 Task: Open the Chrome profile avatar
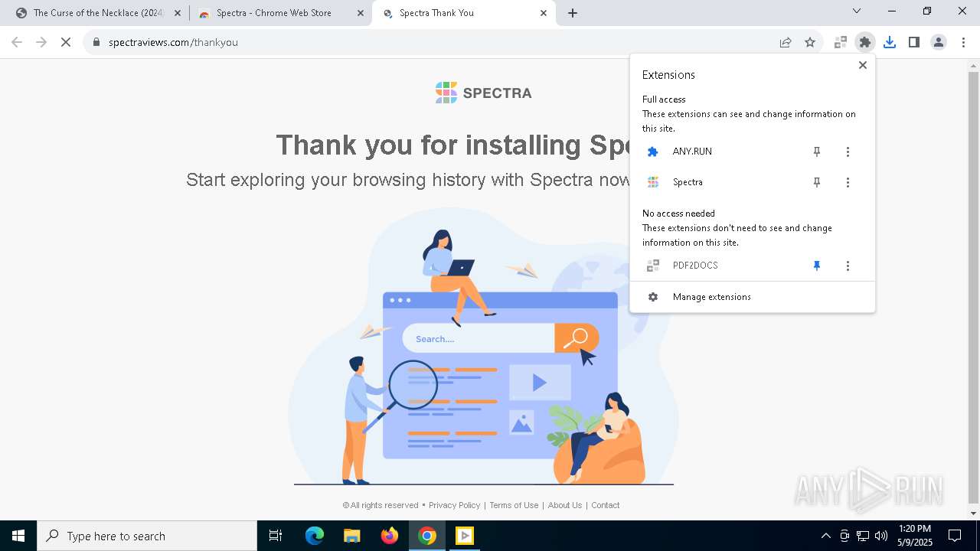(939, 42)
